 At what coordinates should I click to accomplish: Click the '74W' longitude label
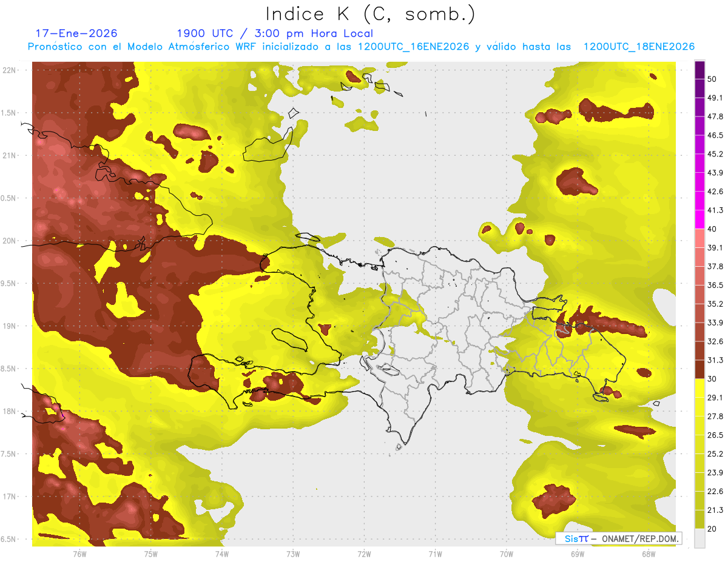coord(221,554)
